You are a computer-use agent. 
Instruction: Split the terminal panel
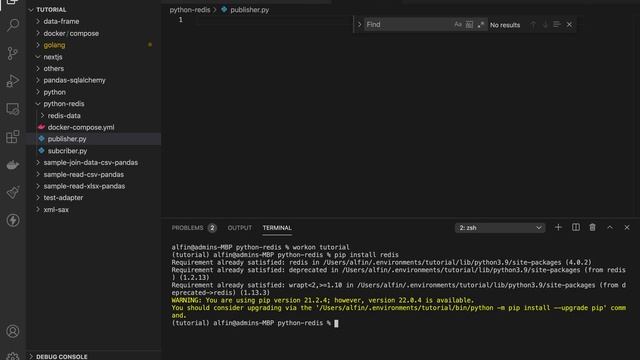click(x=576, y=227)
